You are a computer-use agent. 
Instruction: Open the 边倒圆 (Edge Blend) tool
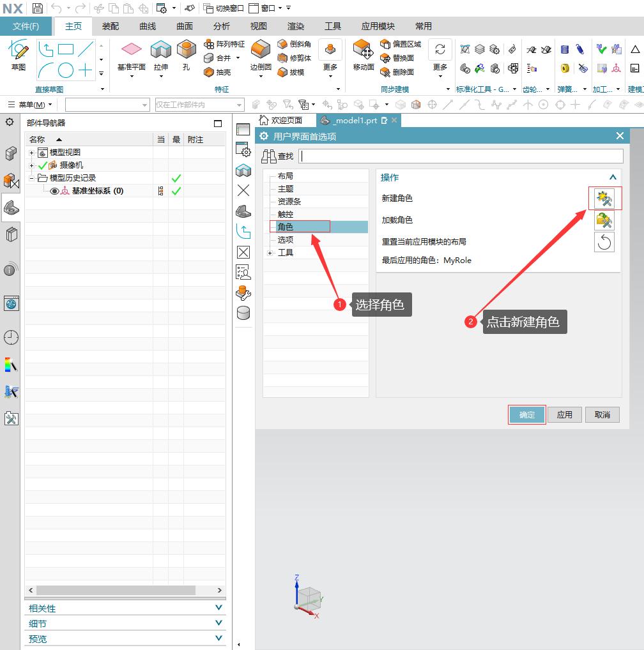261,50
